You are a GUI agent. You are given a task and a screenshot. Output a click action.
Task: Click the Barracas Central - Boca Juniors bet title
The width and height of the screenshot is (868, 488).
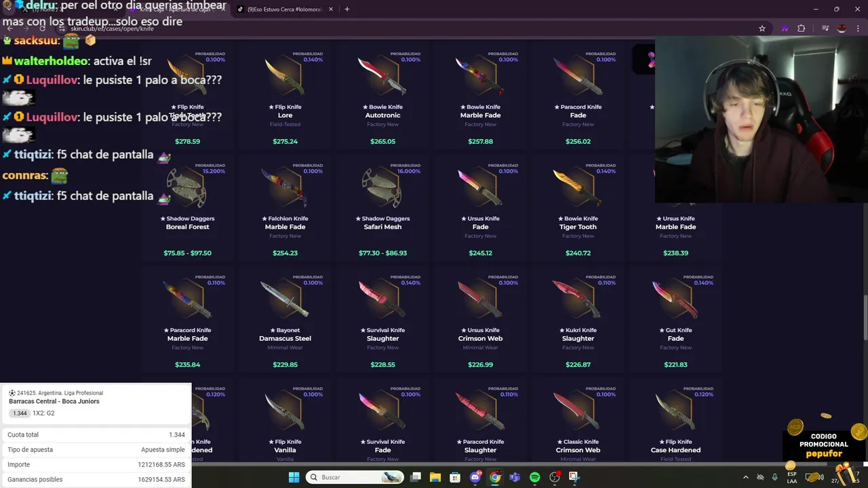coord(54,401)
